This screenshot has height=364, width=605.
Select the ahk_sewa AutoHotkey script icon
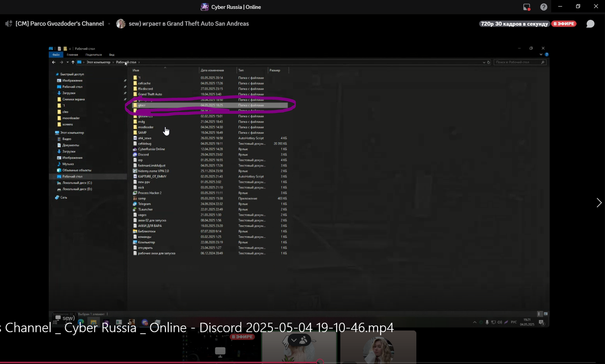tap(135, 138)
